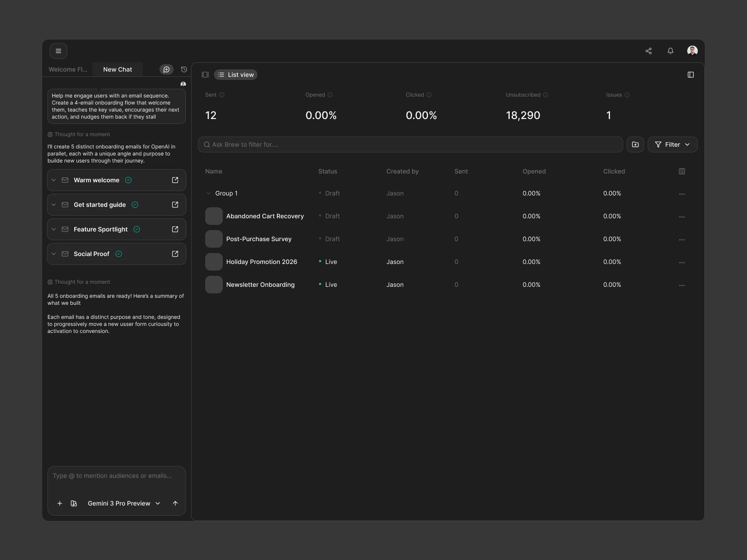Open the Gemini 3 Pro Preview model selector
This screenshot has height=560, width=747.
coord(124,503)
